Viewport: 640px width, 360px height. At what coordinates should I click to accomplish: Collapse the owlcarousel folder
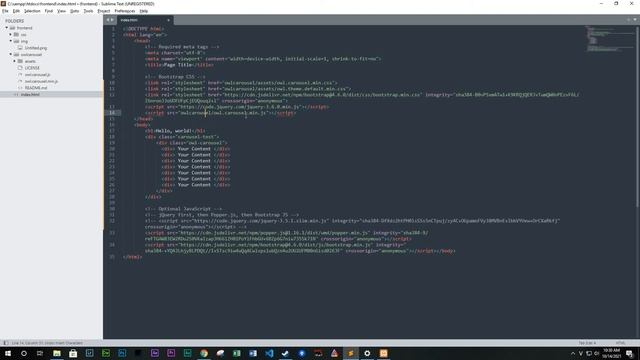(x=11, y=54)
